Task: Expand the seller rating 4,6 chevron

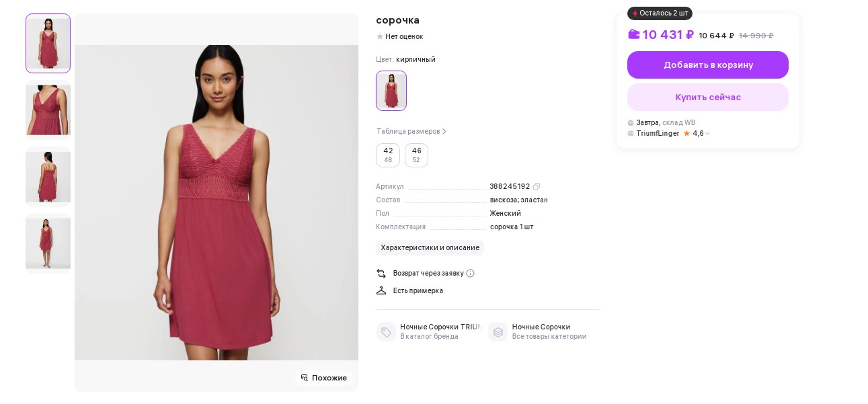Action: pyautogui.click(x=707, y=134)
